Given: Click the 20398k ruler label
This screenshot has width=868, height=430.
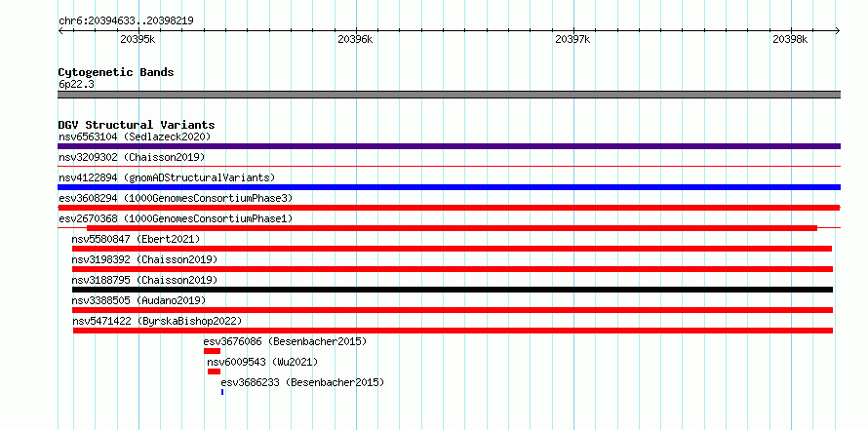Looking at the screenshot, I should click(x=791, y=39).
